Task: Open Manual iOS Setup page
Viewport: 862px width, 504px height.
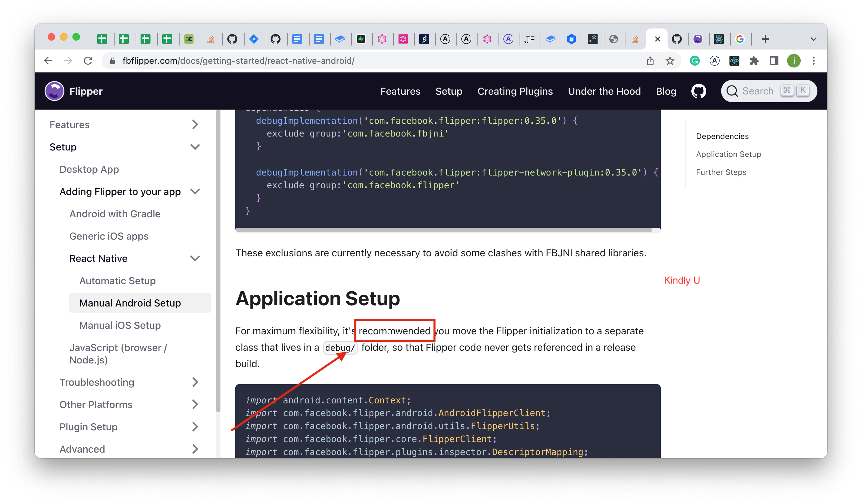Action: (x=120, y=325)
